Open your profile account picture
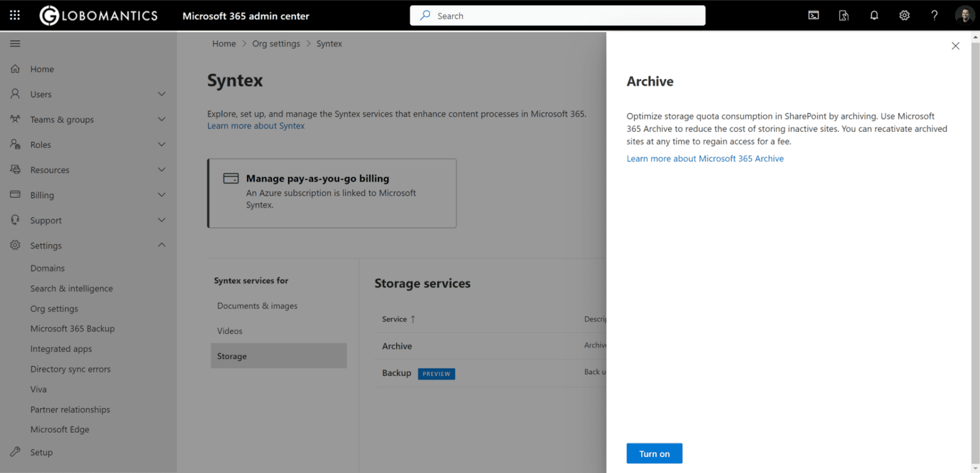 tap(965, 15)
